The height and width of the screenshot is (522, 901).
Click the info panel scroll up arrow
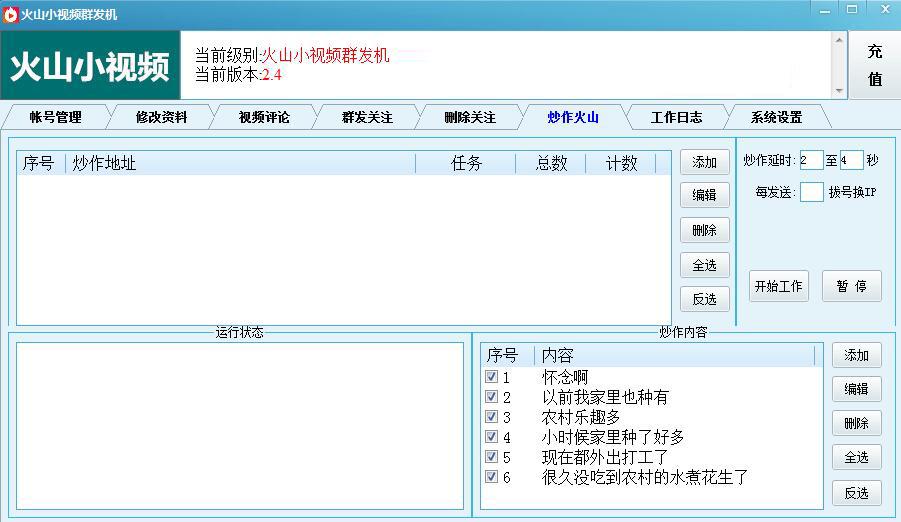click(840, 40)
